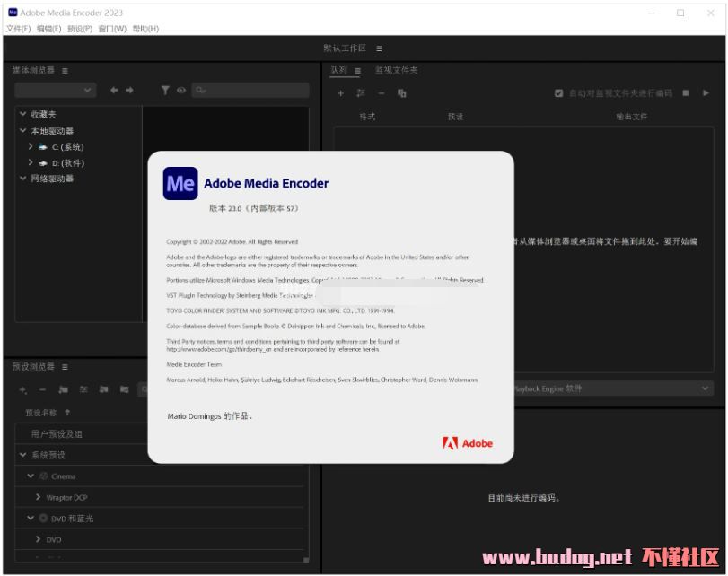Click the export presets icon

tap(125, 390)
